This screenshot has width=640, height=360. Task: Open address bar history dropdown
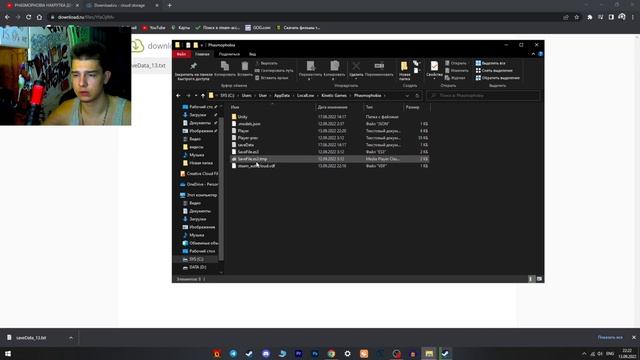407,96
